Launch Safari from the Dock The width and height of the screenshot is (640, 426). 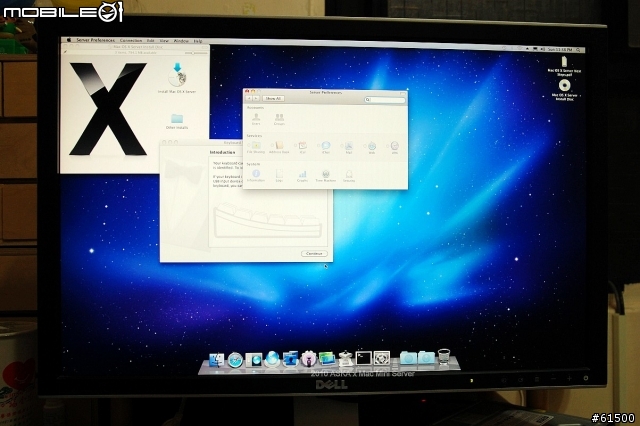pos(235,360)
